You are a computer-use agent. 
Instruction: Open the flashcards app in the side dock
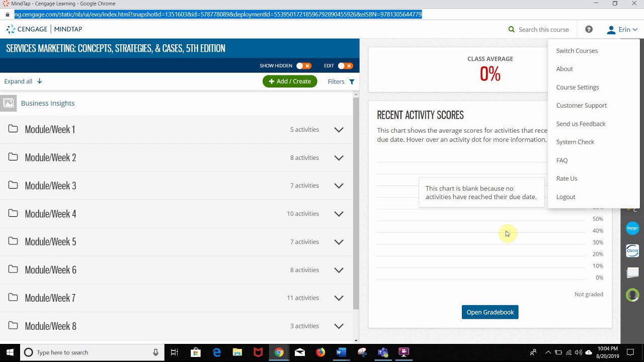[632, 273]
